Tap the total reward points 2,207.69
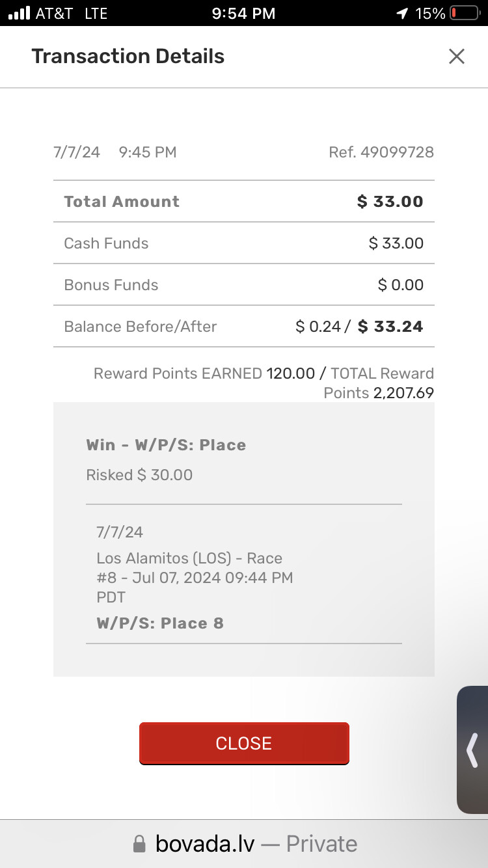 tap(403, 393)
